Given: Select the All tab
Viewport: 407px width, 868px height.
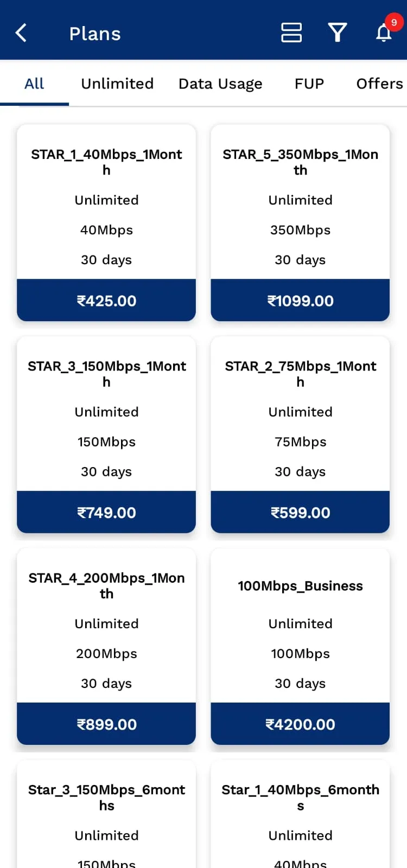Looking at the screenshot, I should [34, 84].
